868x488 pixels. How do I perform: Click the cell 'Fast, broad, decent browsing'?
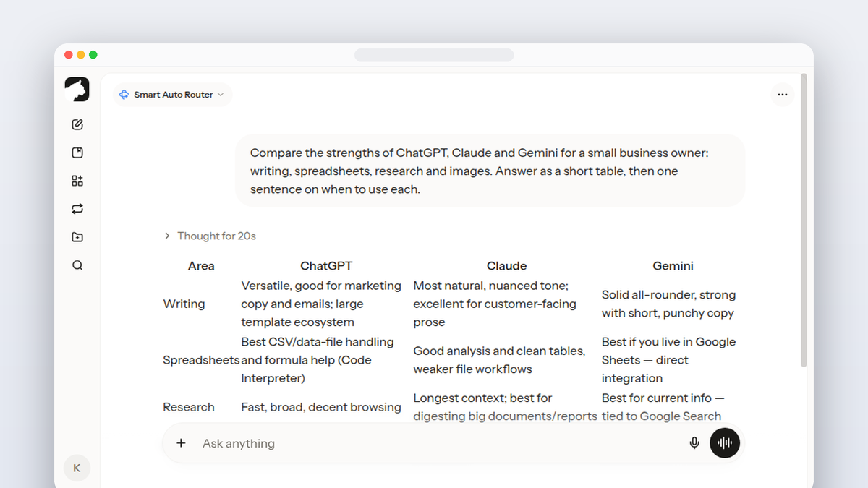(321, 407)
